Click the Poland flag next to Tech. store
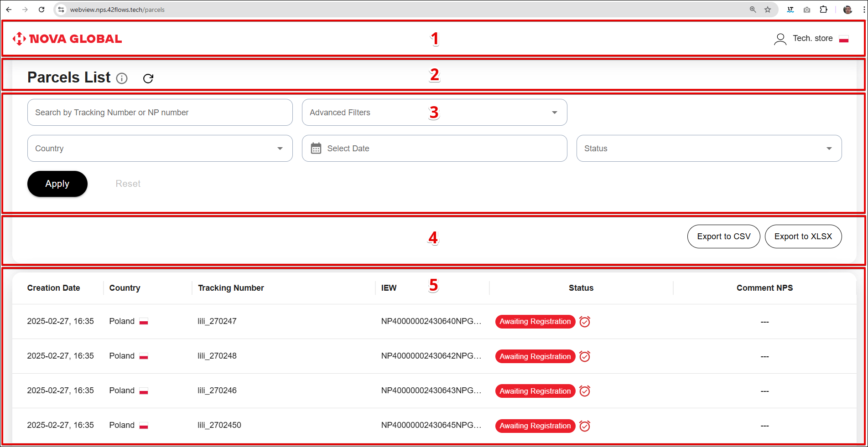868x447 pixels. point(844,39)
